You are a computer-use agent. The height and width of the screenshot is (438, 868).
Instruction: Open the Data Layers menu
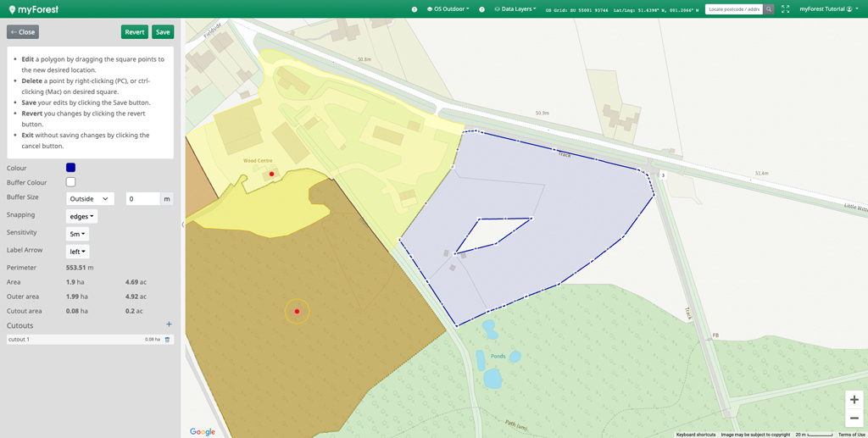coord(515,9)
